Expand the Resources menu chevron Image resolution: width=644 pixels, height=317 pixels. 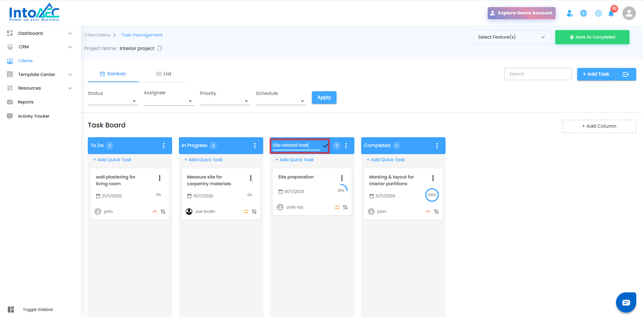(x=70, y=88)
